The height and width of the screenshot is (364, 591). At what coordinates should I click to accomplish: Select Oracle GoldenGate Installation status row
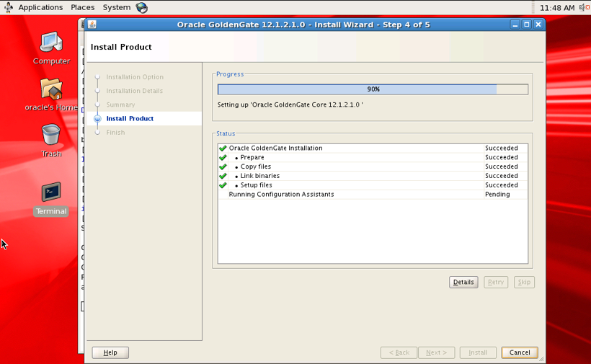276,148
